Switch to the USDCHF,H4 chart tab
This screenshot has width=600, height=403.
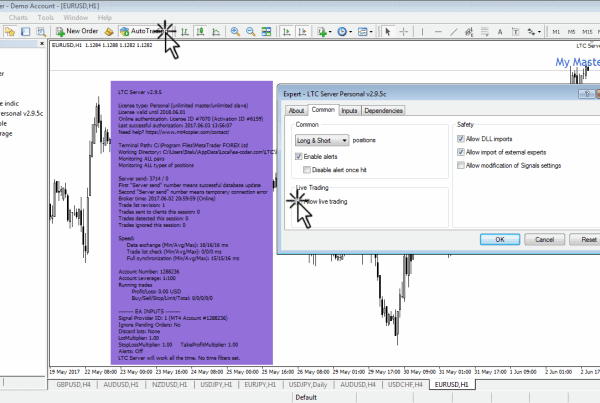(x=405, y=384)
